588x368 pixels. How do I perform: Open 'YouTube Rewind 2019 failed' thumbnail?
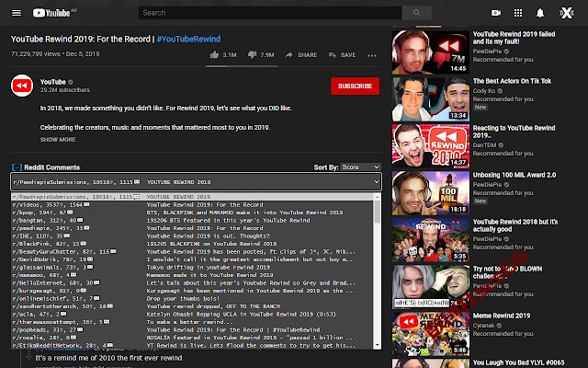(x=431, y=52)
